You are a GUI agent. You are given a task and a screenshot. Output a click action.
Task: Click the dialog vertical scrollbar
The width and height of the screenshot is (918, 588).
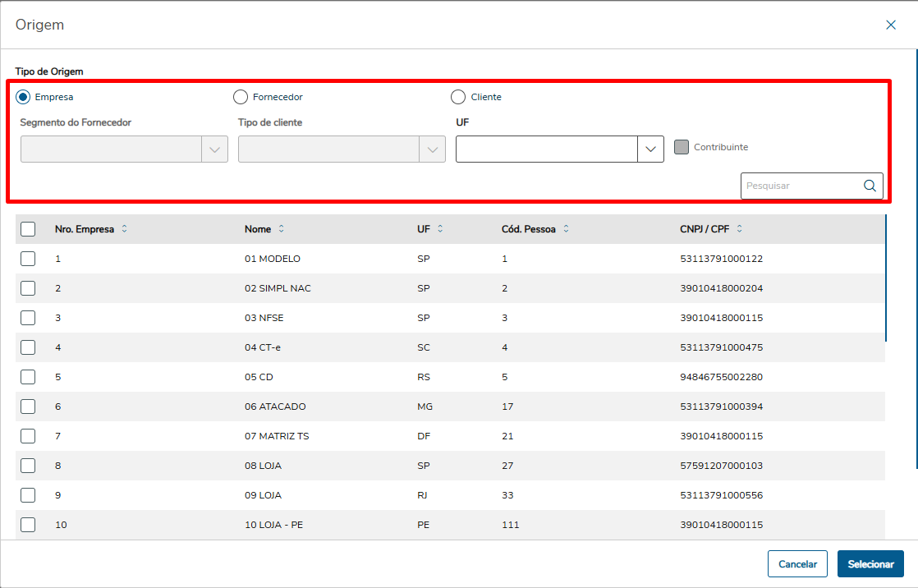916,259
